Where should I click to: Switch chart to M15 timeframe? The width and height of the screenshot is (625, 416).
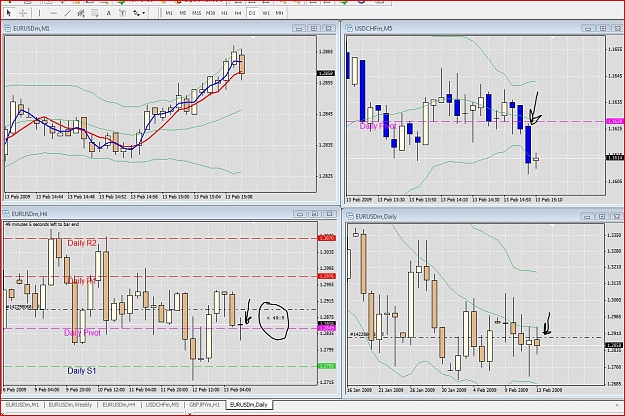[197, 13]
